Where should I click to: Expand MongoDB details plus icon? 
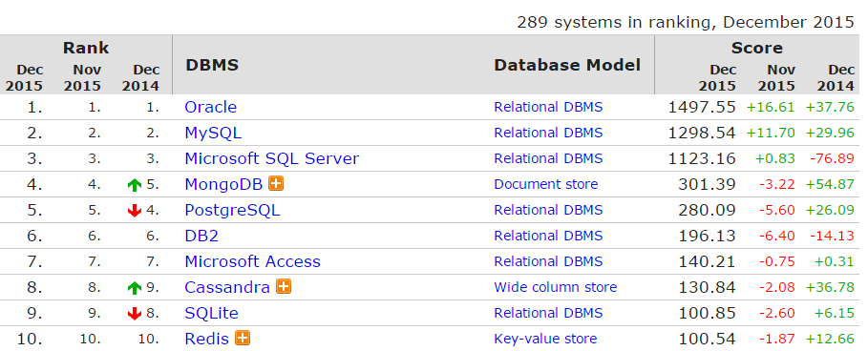point(276,183)
